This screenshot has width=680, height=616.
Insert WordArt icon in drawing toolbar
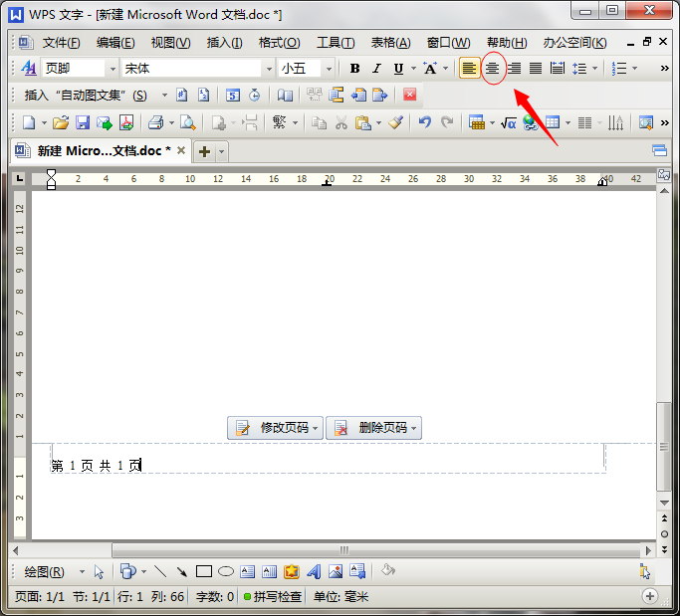(314, 572)
